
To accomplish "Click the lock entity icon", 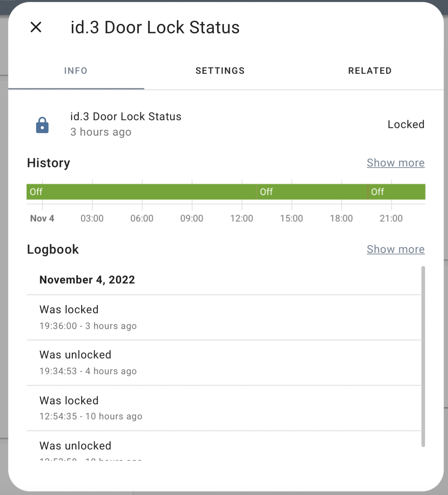I will (42, 124).
